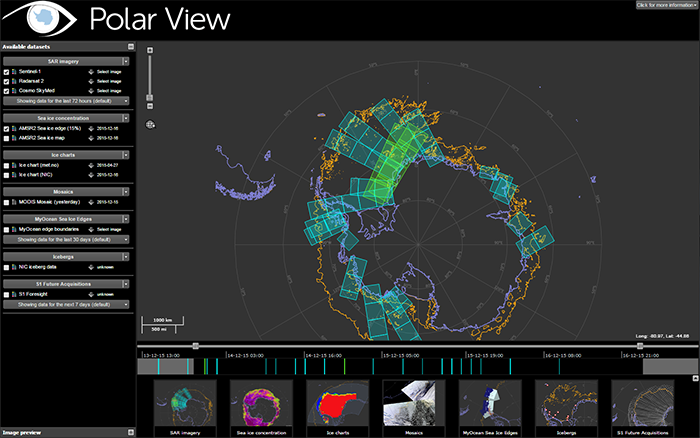
Task: Open the last 72 hours data dropdown
Action: pyautogui.click(x=67, y=101)
